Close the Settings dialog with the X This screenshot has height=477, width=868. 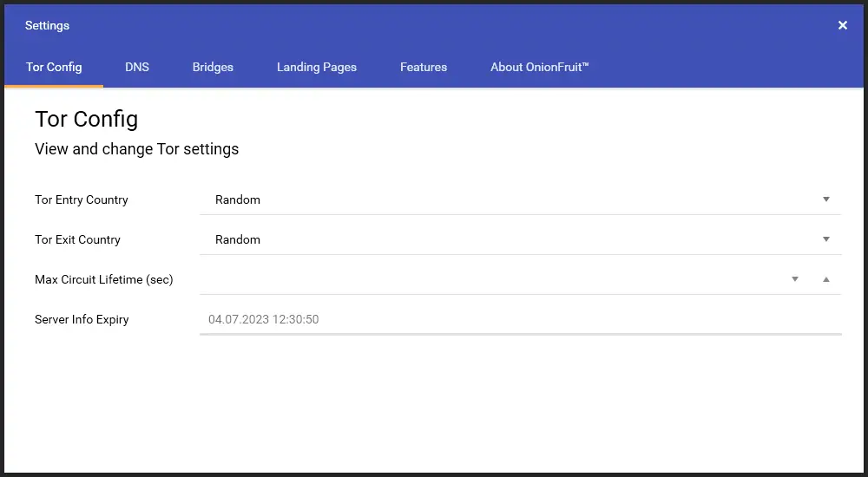point(843,25)
